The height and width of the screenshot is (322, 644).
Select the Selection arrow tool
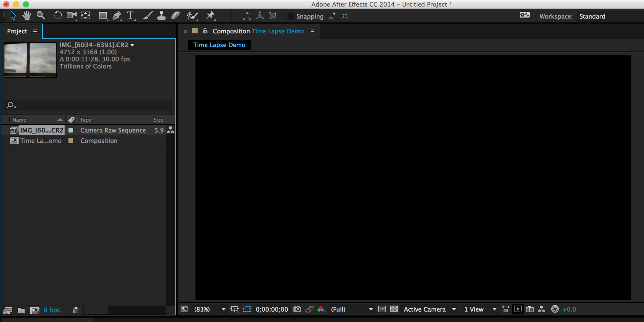pyautogui.click(x=13, y=16)
